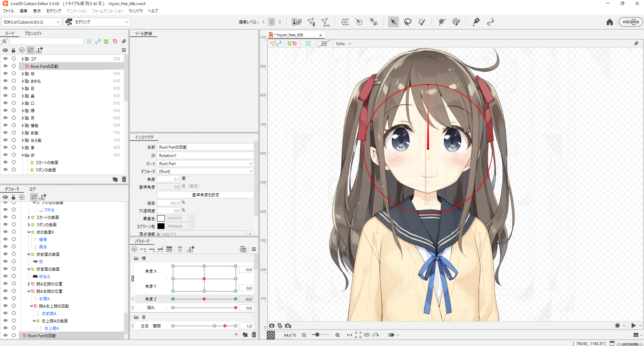Screen dimensions: 644x346
Task: Add three keys to parameter
Action: coord(152,249)
